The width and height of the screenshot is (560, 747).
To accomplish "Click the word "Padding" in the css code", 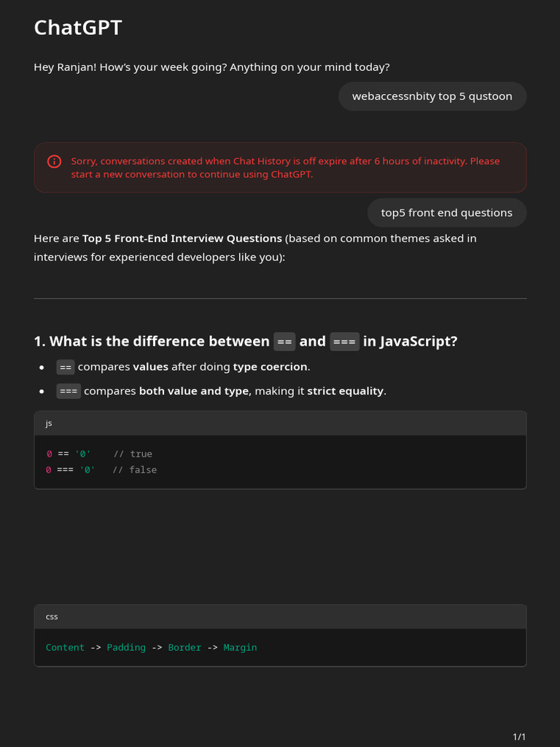I will 126,647.
